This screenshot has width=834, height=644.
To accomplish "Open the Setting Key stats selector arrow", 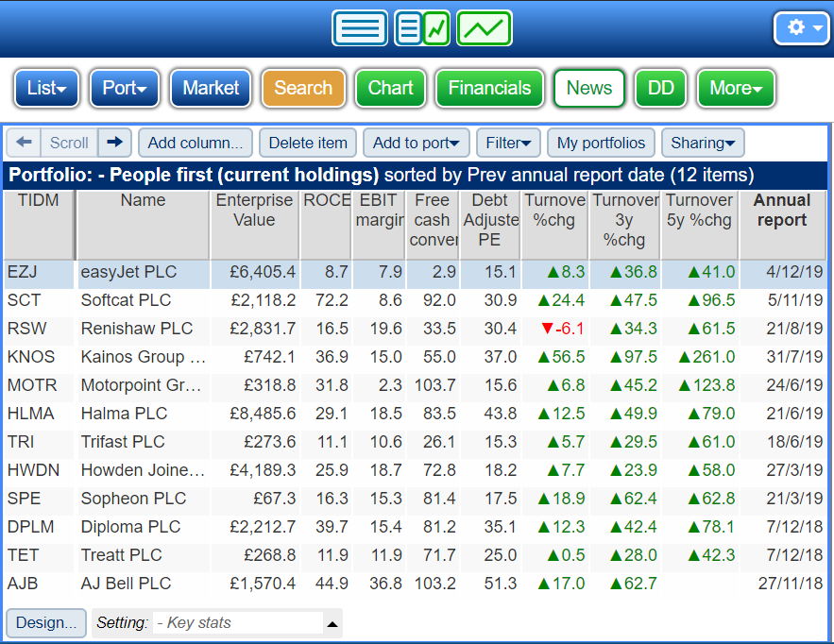I will click(x=332, y=623).
